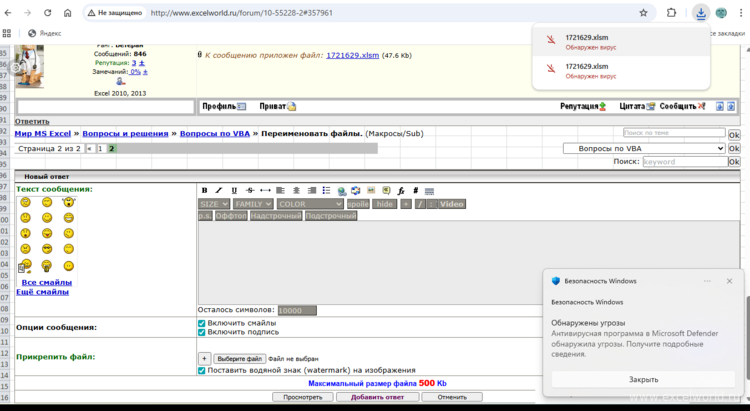Open browser downloads icon in toolbar
Viewport: 750px width, 411px height.
(x=701, y=14)
